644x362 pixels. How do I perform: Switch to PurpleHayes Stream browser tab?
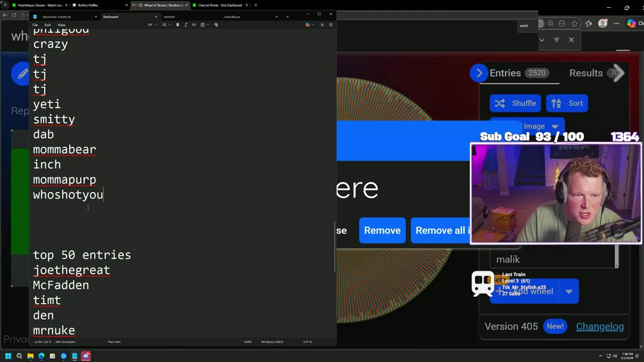tap(40, 5)
